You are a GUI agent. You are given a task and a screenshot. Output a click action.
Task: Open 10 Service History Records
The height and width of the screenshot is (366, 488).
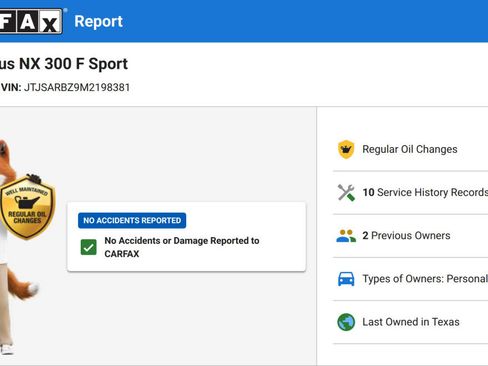click(x=410, y=192)
